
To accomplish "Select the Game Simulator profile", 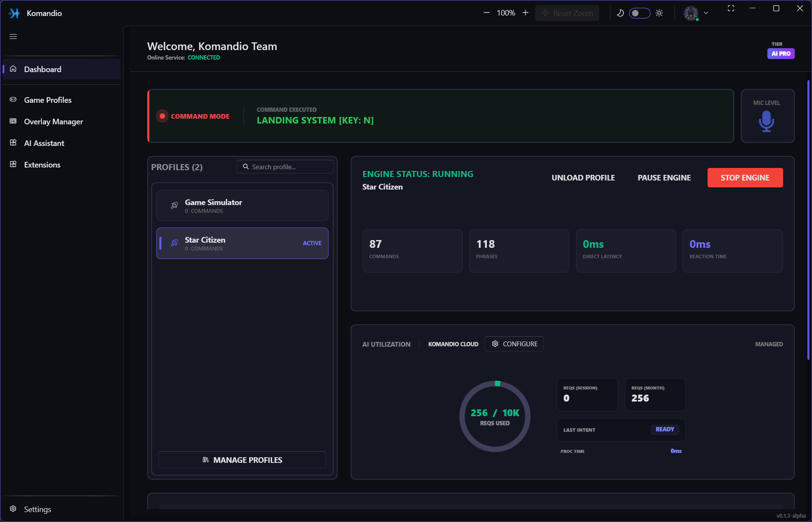I will (242, 206).
